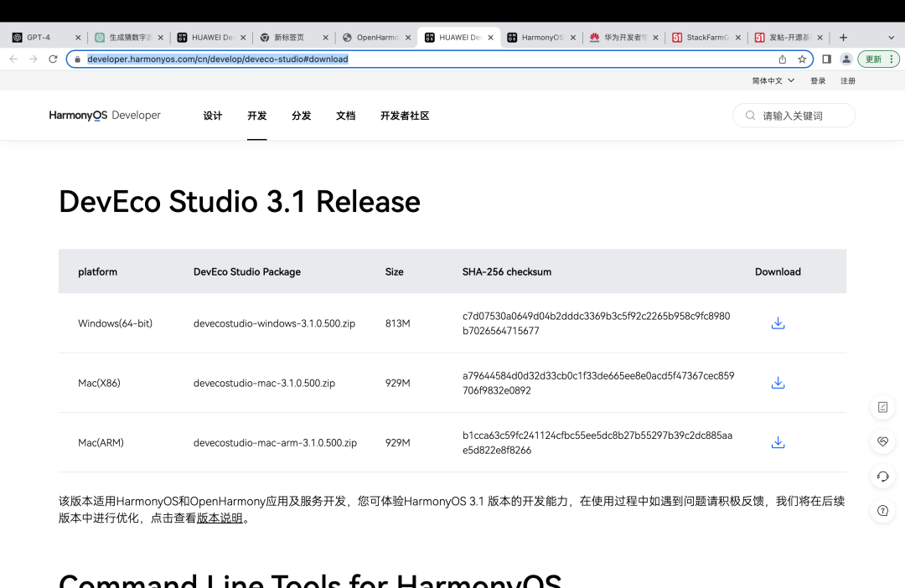This screenshot has height=588, width=905.
Task: Open a new browser tab
Action: (843, 38)
